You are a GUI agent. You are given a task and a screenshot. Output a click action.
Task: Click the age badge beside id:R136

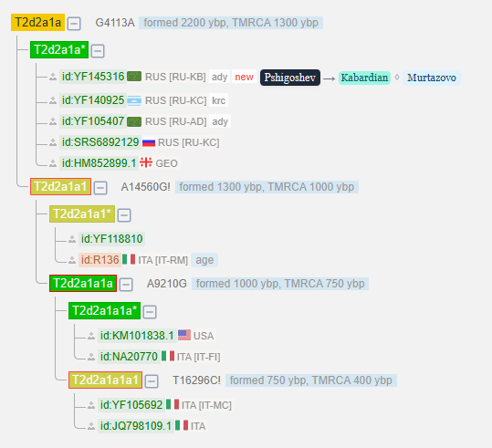click(x=204, y=260)
